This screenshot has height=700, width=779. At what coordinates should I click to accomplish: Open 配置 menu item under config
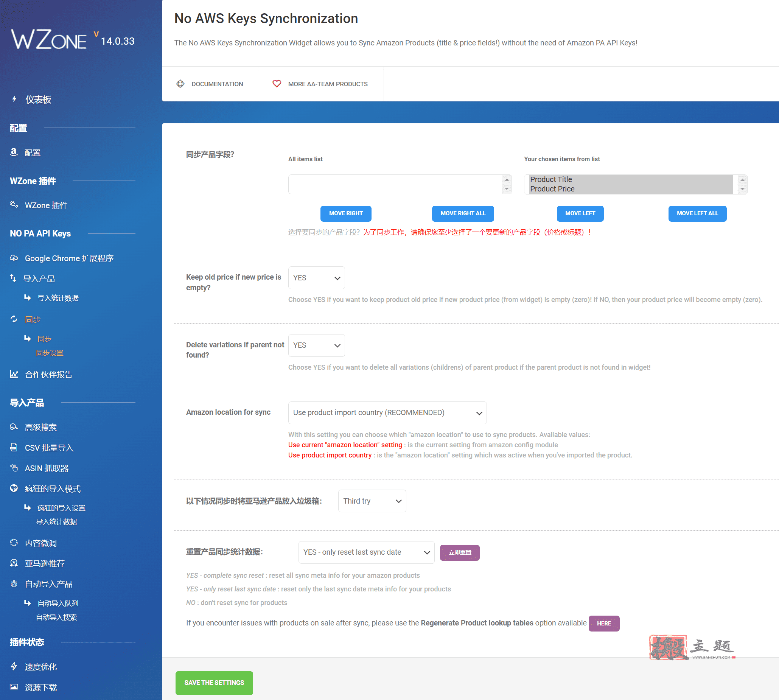point(32,153)
